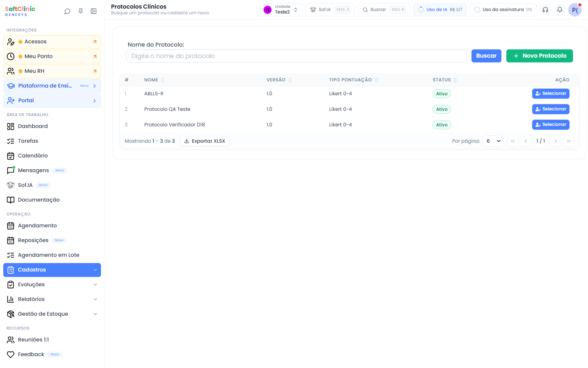The width and height of the screenshot is (588, 368).
Task: Expand Plataforma de Ensino item
Action: (52, 86)
